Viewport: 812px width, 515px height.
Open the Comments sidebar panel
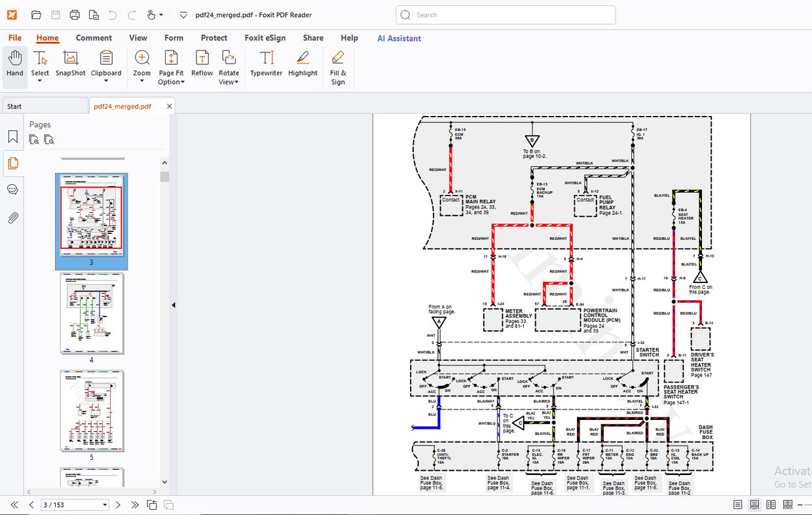(x=12, y=190)
